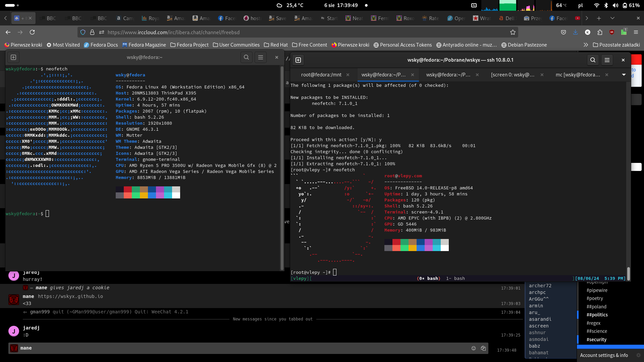644x362 pixels.
Task: Open terminal tab list dropdown arrow
Action: pyautogui.click(x=624, y=75)
